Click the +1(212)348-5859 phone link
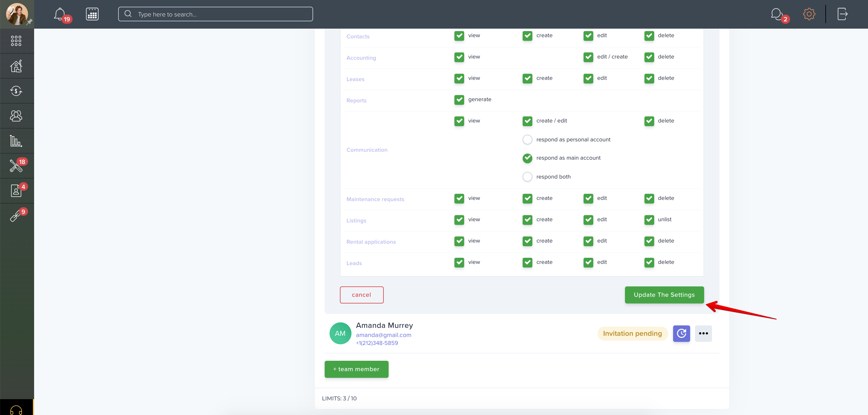The height and width of the screenshot is (415, 868). coord(377,343)
